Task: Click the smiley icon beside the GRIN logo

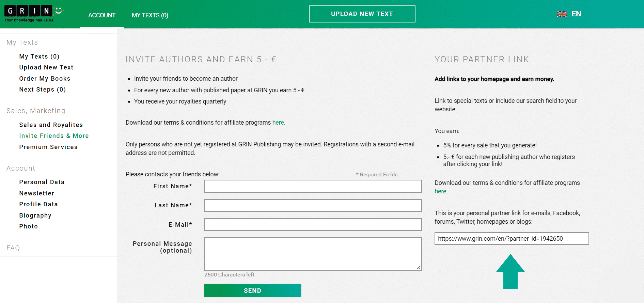Action: (58, 11)
